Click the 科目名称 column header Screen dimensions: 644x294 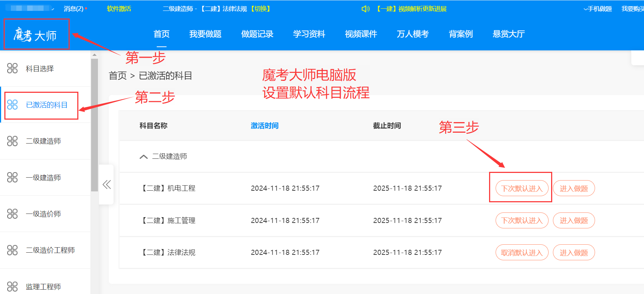[153, 126]
